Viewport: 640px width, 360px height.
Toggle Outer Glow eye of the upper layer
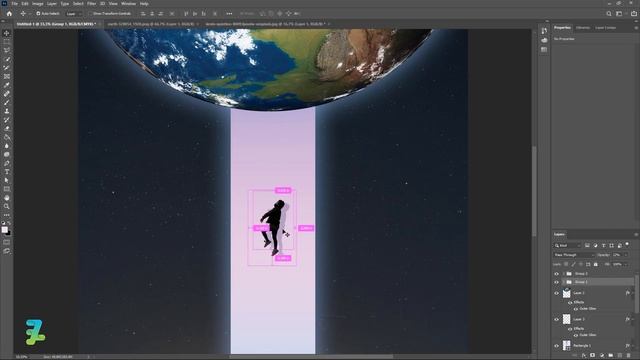tap(576, 309)
